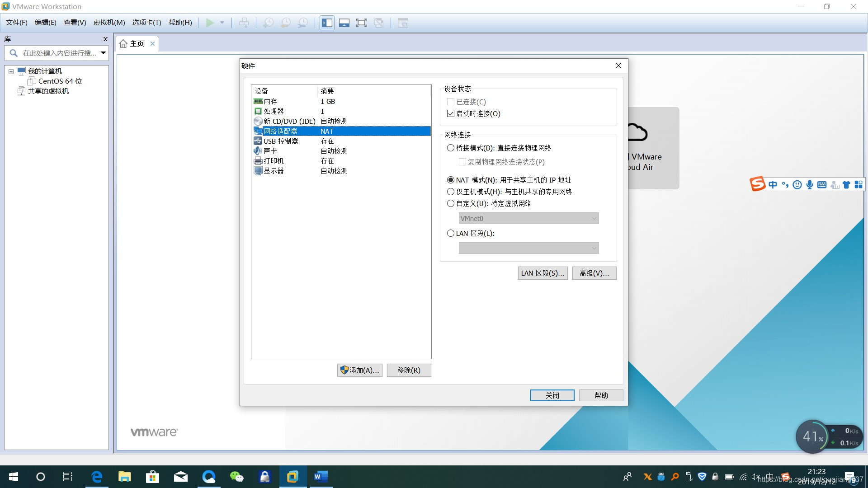Open the 虚拟机(M) menu

[109, 23]
